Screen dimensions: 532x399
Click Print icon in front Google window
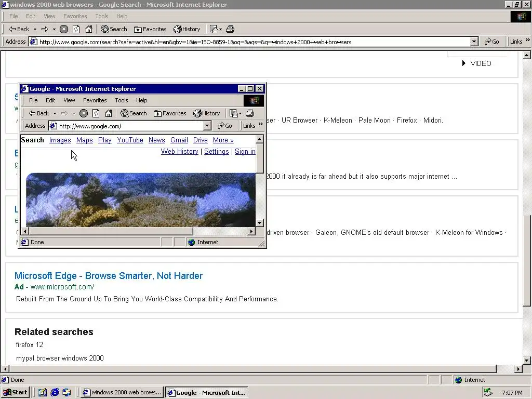[250, 113]
